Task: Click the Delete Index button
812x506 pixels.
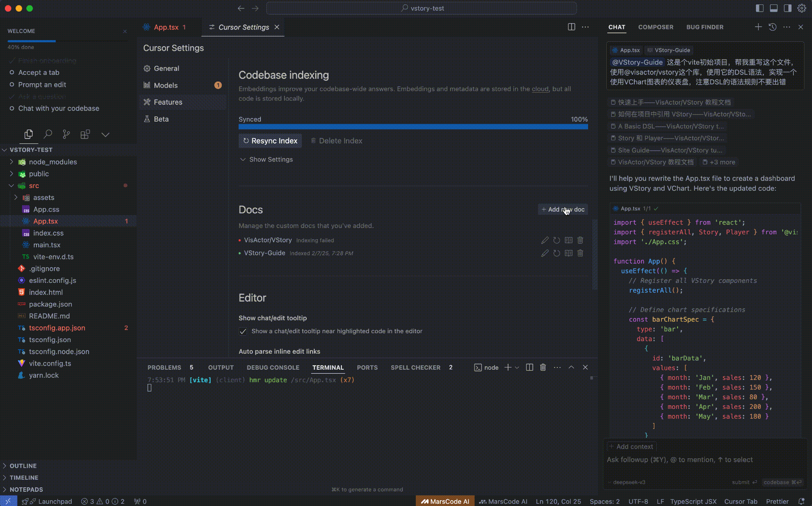Action: pyautogui.click(x=336, y=141)
